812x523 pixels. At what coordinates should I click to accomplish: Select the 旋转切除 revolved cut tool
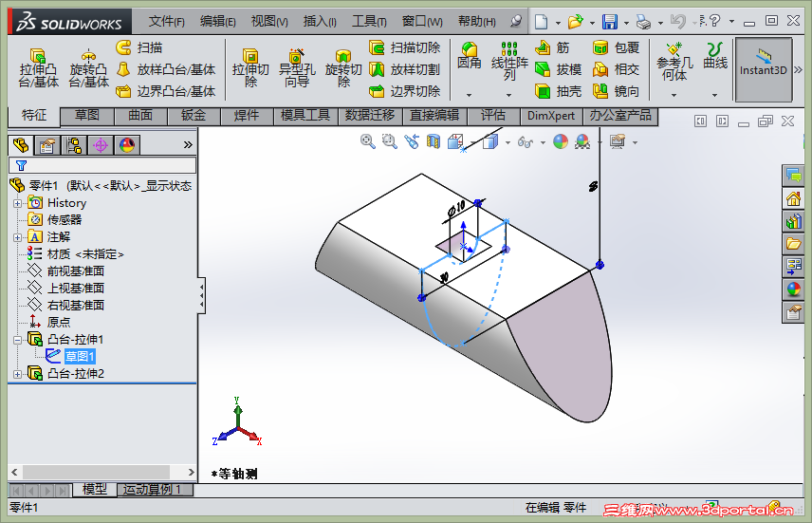point(343,68)
